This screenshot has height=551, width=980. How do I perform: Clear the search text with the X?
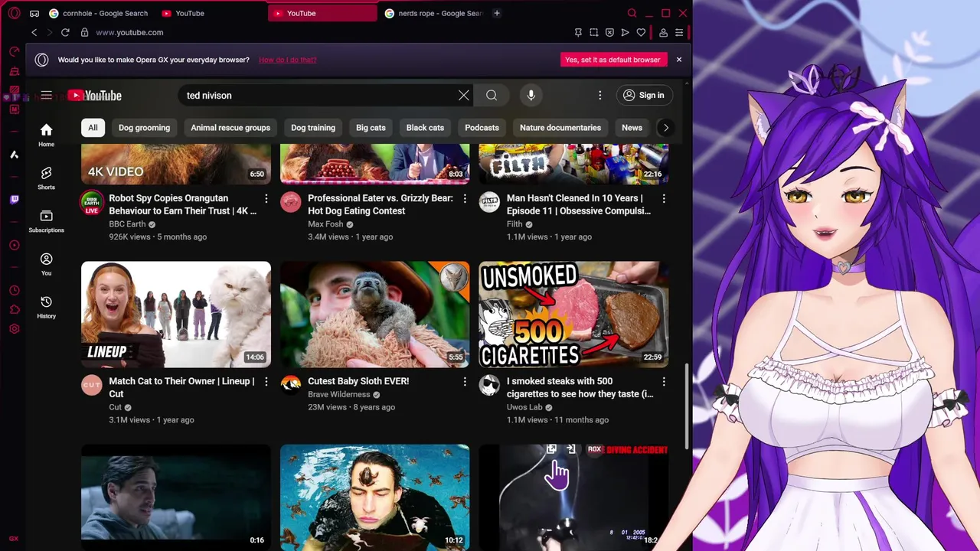(464, 96)
